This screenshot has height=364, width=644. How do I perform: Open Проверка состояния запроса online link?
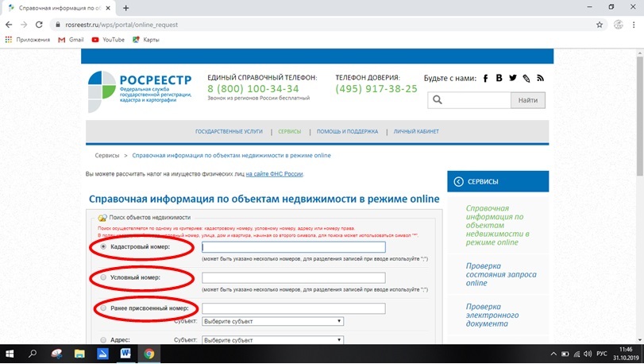[x=501, y=274]
